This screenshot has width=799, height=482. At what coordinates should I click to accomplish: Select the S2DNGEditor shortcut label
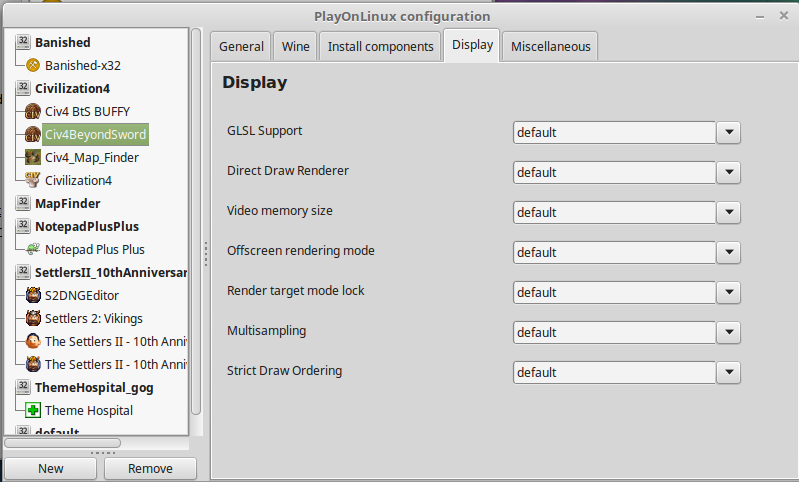tap(82, 295)
